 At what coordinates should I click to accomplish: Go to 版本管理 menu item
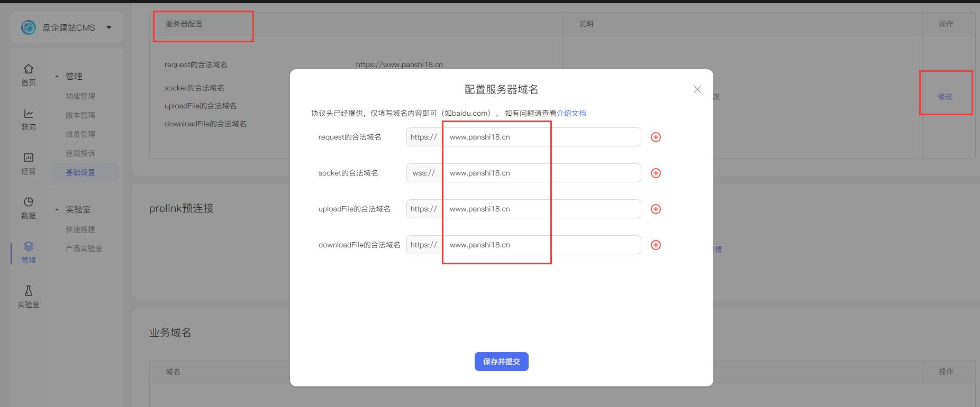coord(80,115)
